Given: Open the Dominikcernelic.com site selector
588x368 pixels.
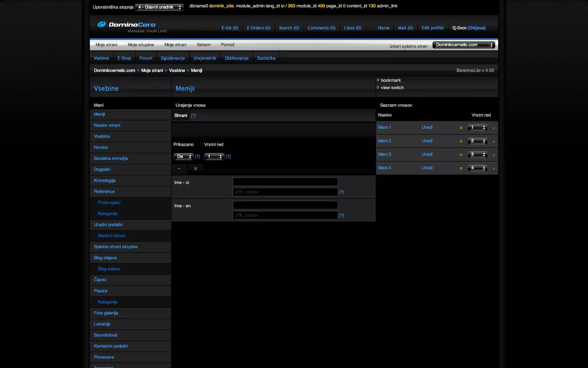Looking at the screenshot, I should [463, 45].
